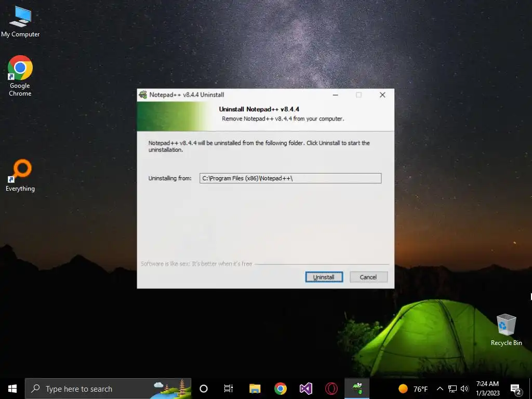Launch Opera browser from taskbar
The image size is (532, 399).
click(331, 389)
